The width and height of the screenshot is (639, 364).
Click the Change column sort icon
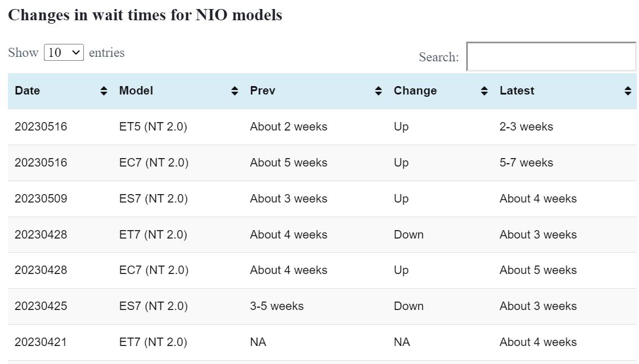point(484,91)
